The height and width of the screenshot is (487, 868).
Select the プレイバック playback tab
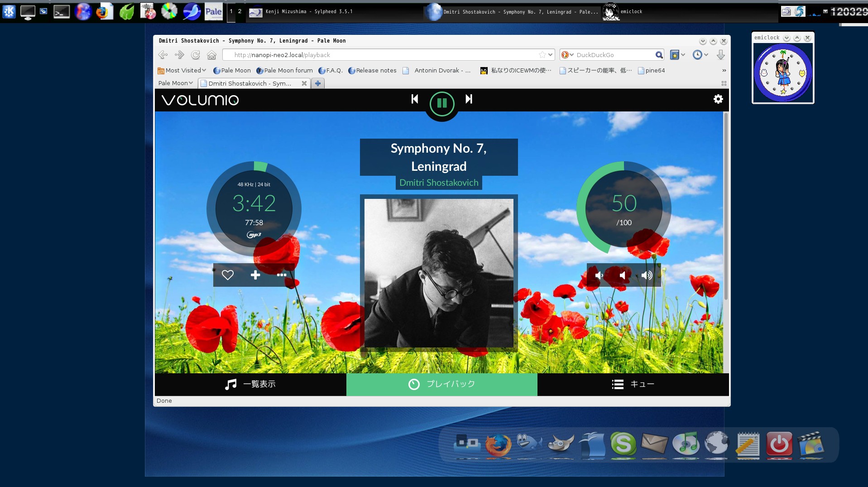(x=441, y=384)
